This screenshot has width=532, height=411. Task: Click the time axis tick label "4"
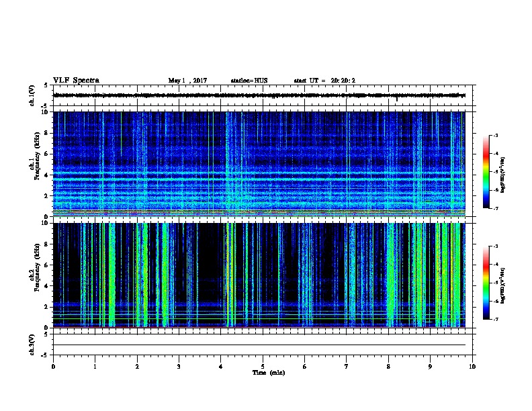click(x=221, y=367)
